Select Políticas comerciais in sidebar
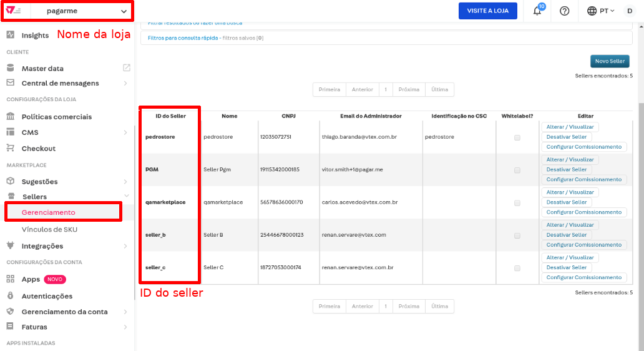The image size is (644, 351). point(56,117)
